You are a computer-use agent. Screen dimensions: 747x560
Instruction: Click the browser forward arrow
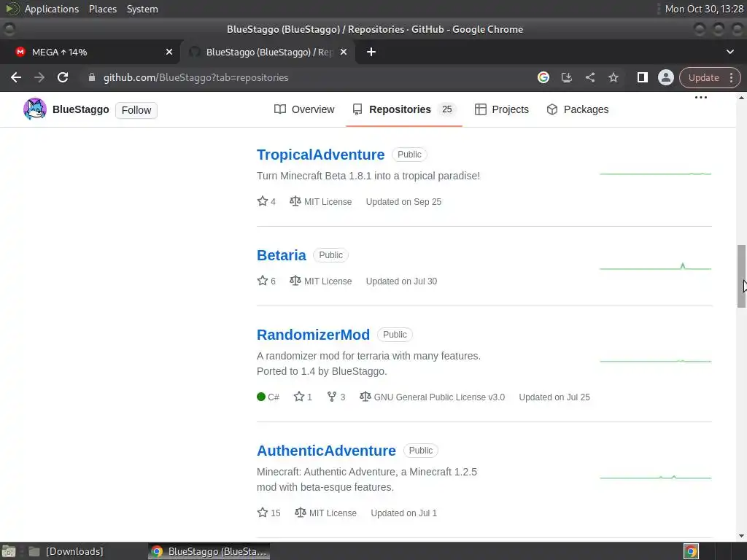39,77
